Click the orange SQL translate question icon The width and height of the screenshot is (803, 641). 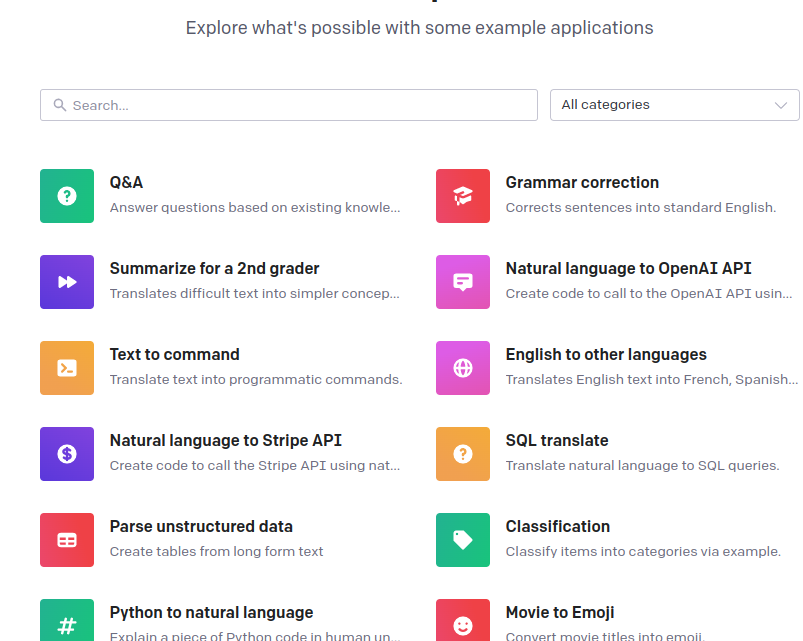pyautogui.click(x=463, y=454)
